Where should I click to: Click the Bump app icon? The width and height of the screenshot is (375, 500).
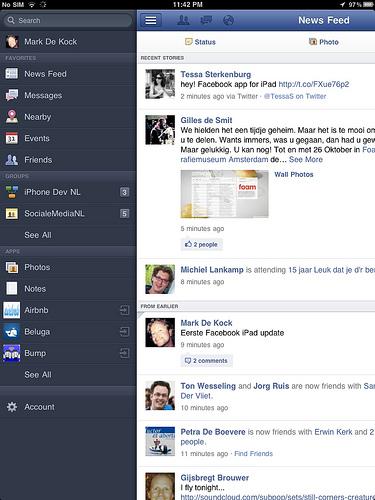(12, 353)
